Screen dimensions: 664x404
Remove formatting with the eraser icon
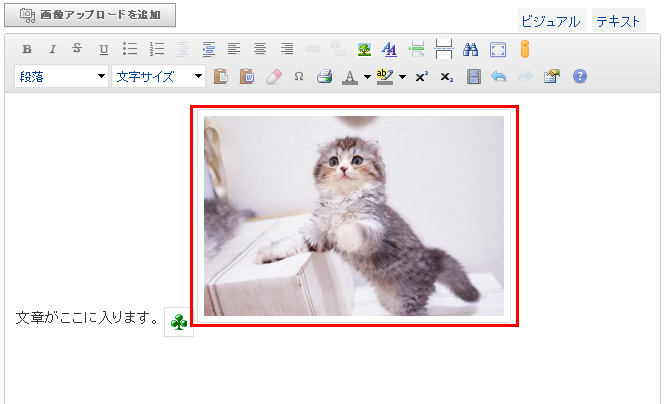(274, 77)
